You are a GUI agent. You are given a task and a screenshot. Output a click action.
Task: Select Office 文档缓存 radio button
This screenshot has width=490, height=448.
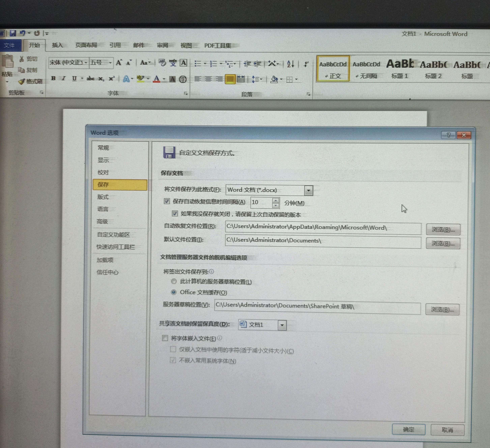[174, 292]
